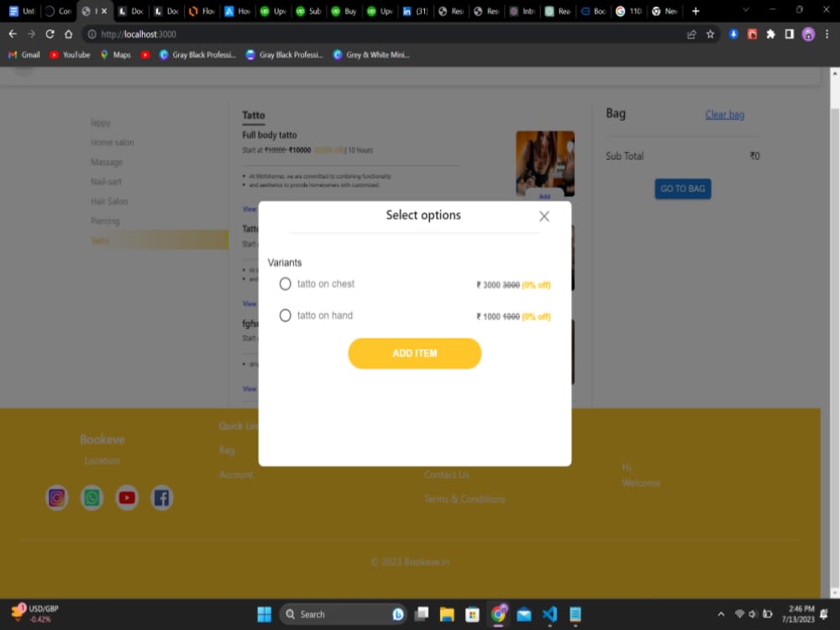Open the Chrome profile avatar
840x630 pixels.
click(x=808, y=34)
